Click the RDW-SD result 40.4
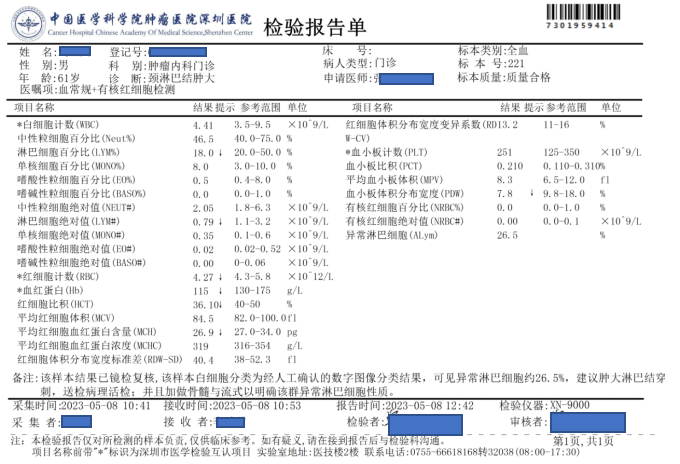 [203, 360]
